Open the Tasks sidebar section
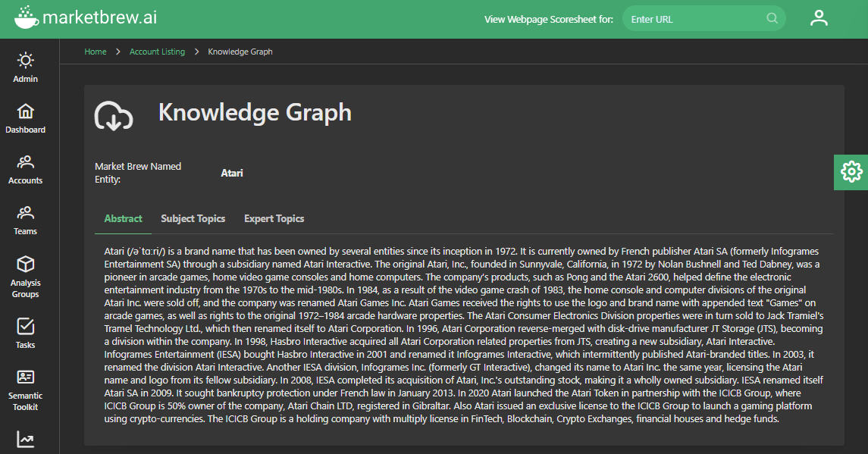 [26, 333]
